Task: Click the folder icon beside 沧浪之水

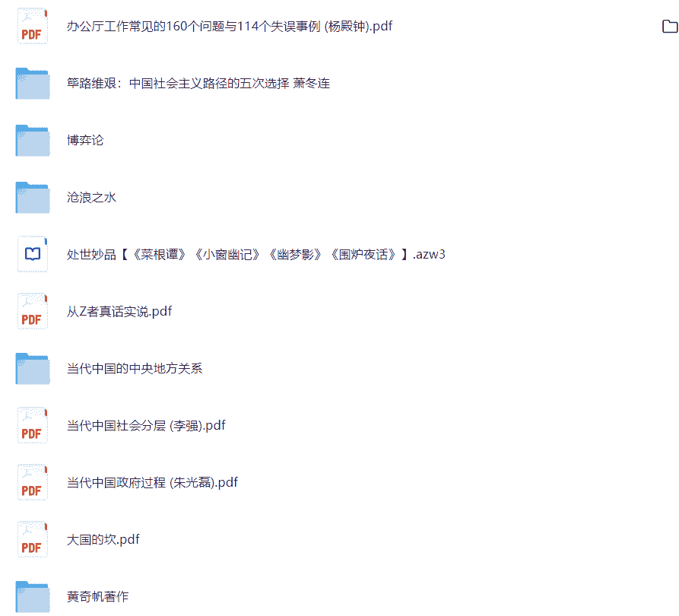Action: tap(33, 198)
